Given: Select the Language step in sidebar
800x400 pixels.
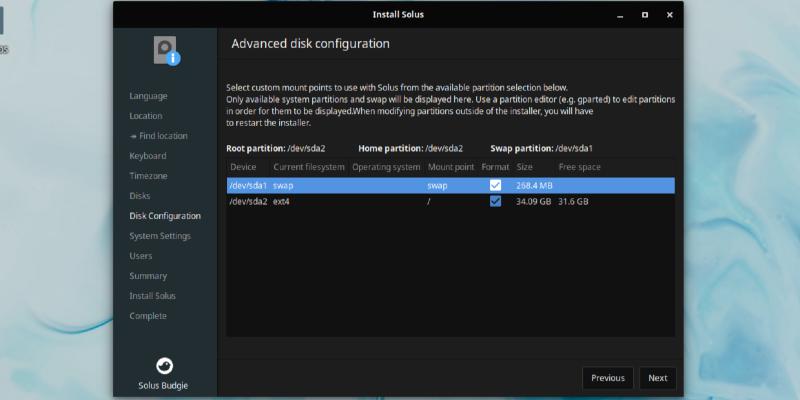Looking at the screenshot, I should (x=148, y=96).
